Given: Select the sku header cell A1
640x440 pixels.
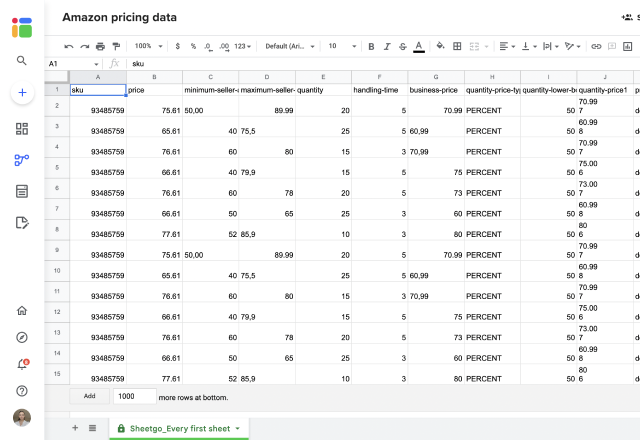Looking at the screenshot, I should (98, 90).
